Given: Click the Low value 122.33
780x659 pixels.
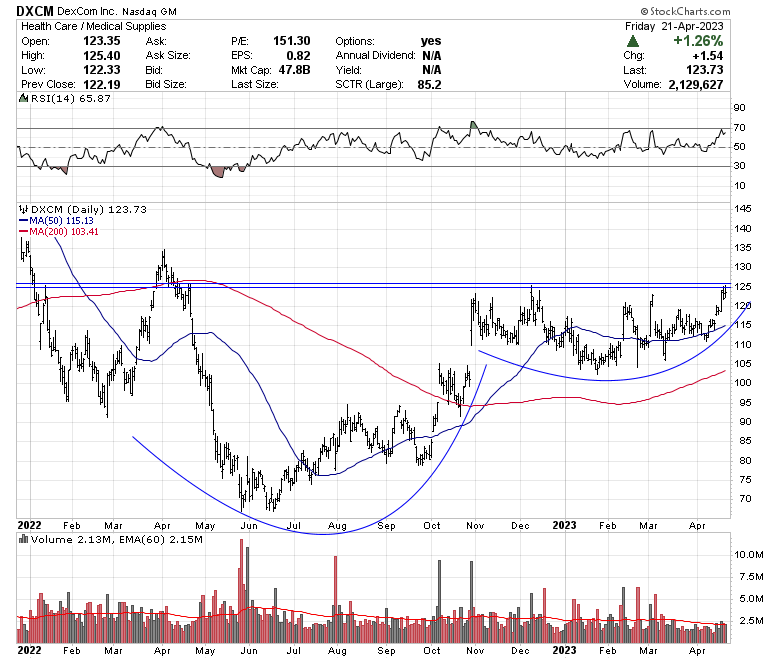Looking at the screenshot, I should point(102,70).
